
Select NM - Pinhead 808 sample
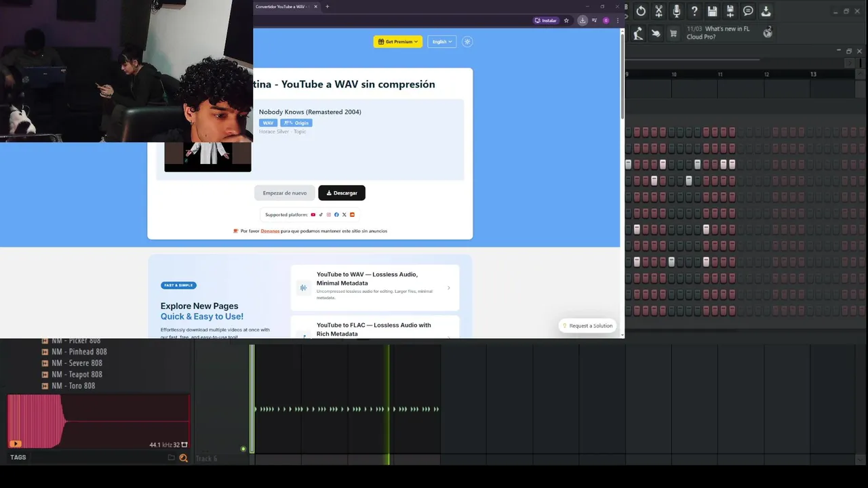[x=79, y=352]
